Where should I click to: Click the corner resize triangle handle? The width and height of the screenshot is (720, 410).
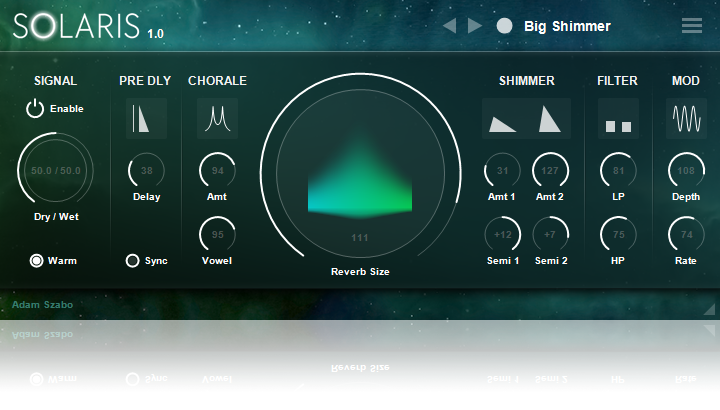(710, 309)
